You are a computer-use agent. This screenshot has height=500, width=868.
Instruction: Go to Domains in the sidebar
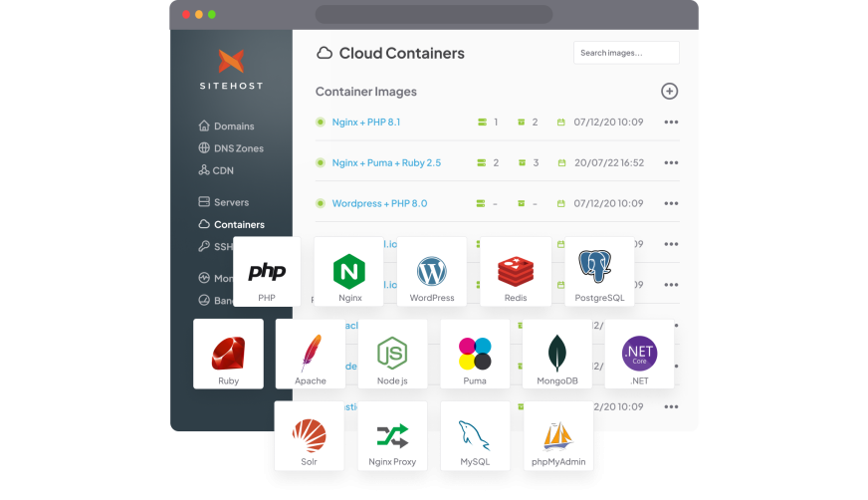(x=234, y=126)
